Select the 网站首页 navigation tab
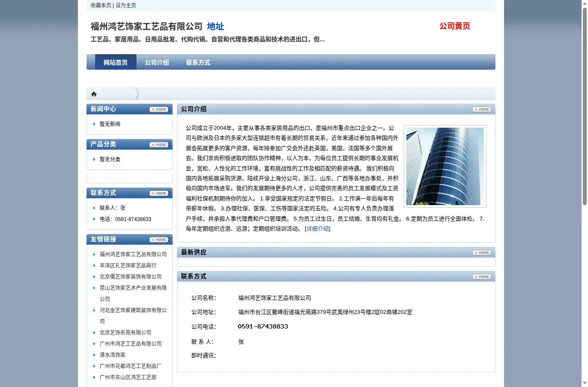 tap(116, 62)
